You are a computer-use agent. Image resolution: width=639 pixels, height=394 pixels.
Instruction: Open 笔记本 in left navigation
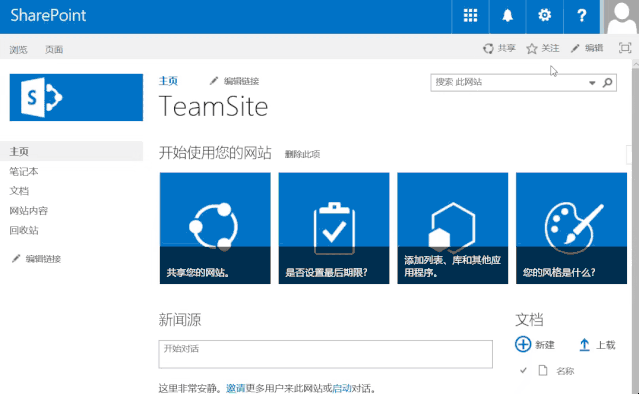(x=24, y=172)
